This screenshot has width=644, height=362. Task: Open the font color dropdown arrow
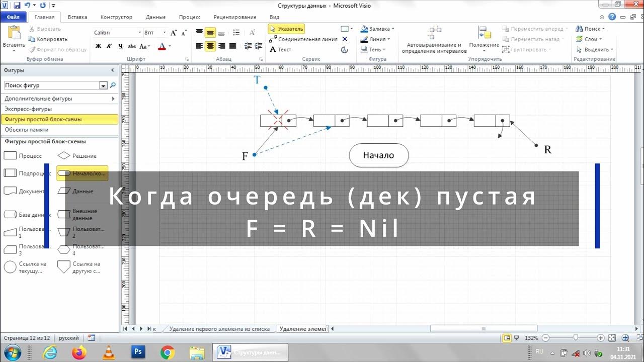click(x=170, y=46)
